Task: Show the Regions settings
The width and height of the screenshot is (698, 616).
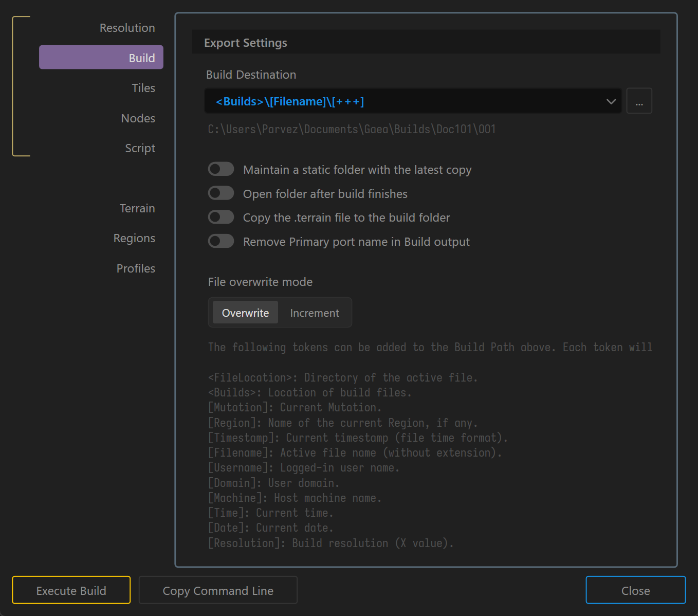Action: (134, 238)
